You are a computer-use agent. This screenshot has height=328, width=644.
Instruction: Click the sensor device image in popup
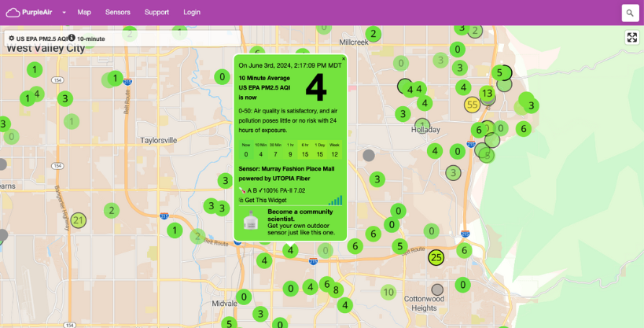click(x=251, y=222)
